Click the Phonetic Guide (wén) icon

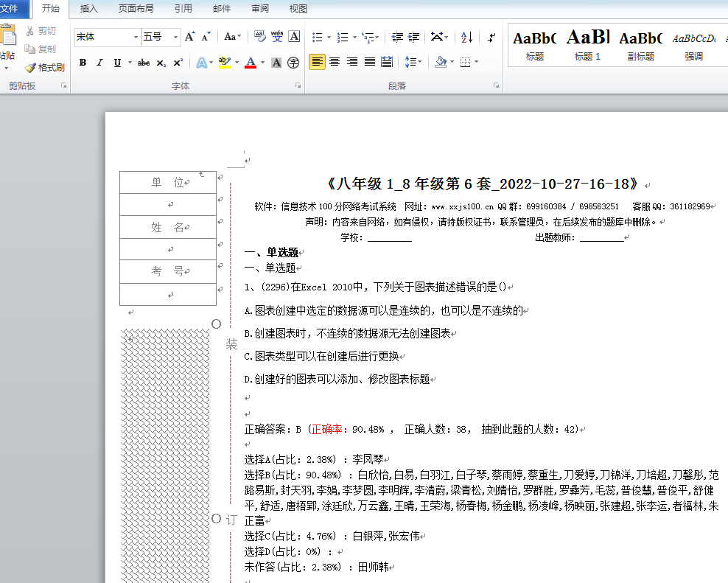point(277,37)
